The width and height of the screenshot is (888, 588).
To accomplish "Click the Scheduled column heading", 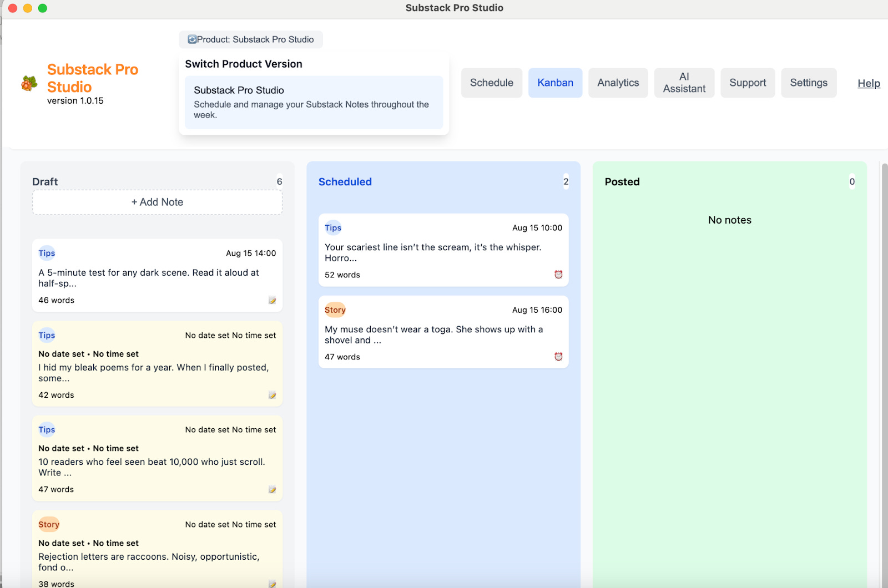I will click(x=345, y=182).
